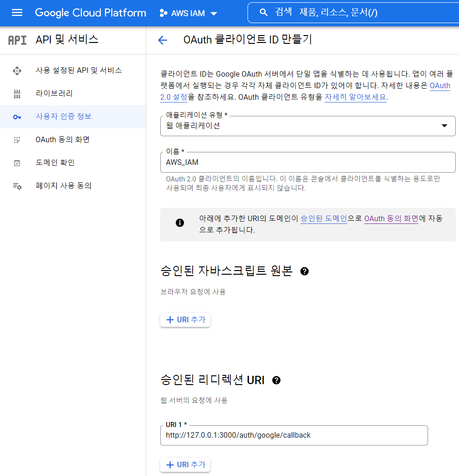The height and width of the screenshot is (476, 459).
Task: Open the '승인된 도메인' link
Action: pos(324,218)
